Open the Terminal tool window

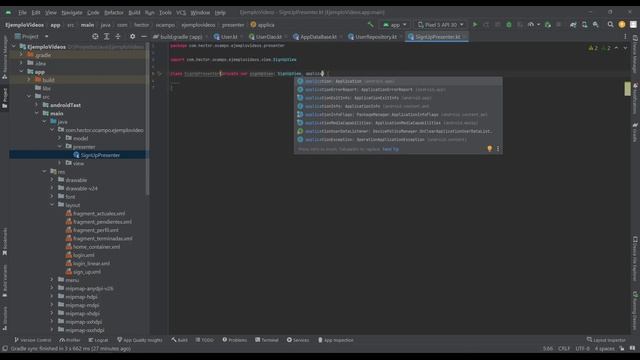pyautogui.click(x=267, y=340)
